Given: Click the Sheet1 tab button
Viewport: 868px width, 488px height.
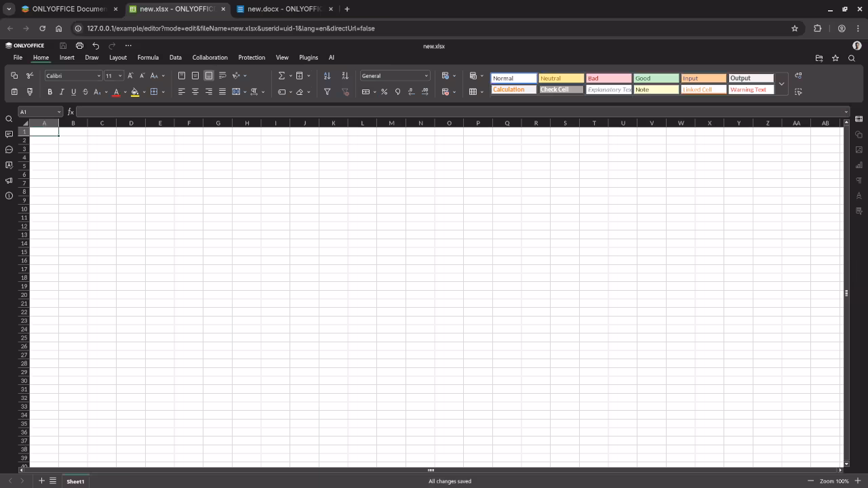Looking at the screenshot, I should coord(75,481).
